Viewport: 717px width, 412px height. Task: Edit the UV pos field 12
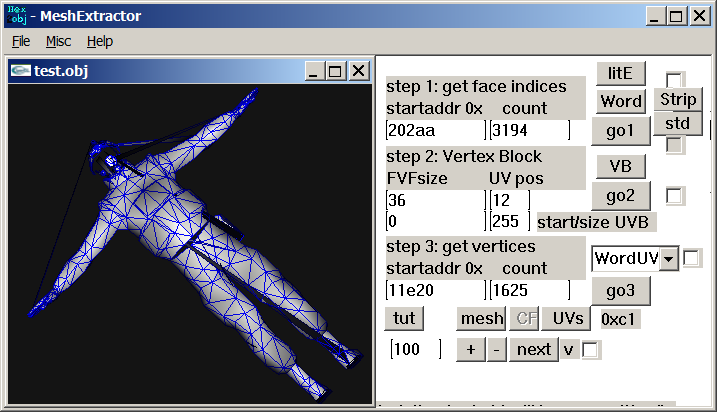click(x=509, y=200)
